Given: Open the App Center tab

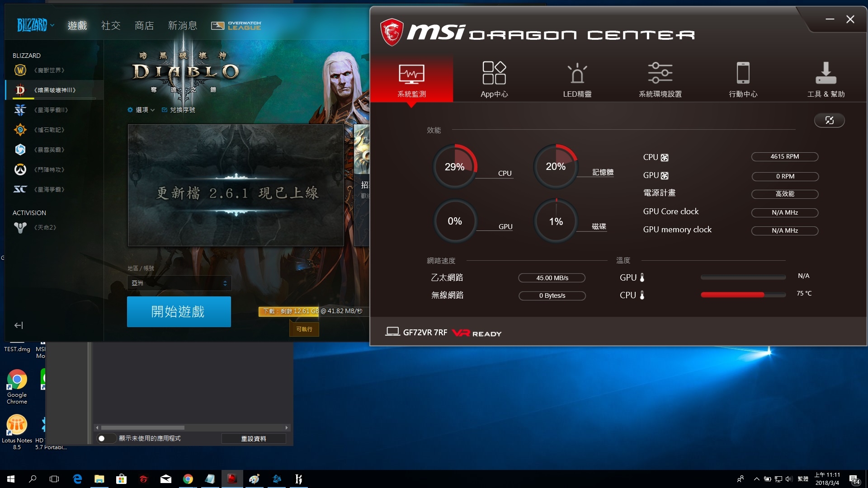Looking at the screenshot, I should [494, 80].
